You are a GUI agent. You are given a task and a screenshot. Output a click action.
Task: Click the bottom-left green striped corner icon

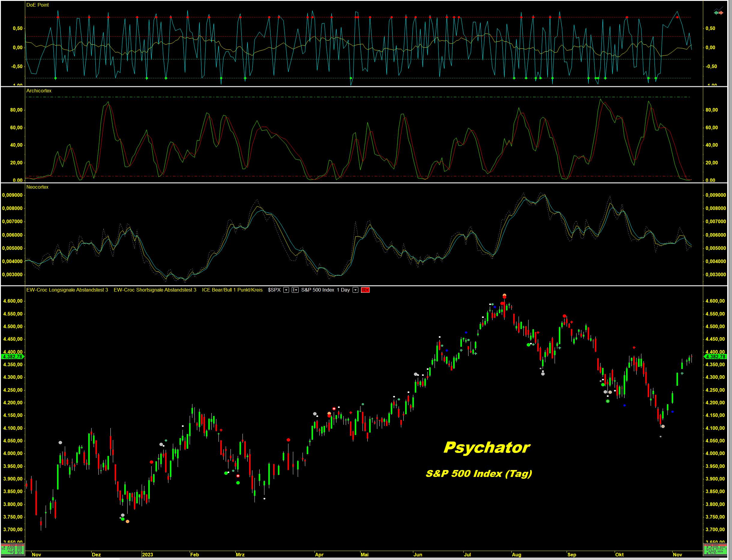click(x=13, y=549)
